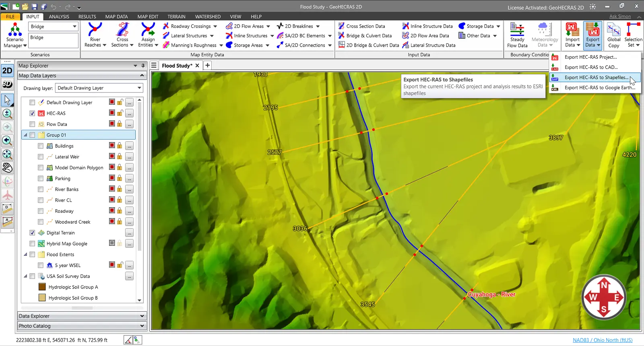Screen dimensions: 644x346
Task: Click the Ask Simon link
Action: click(620, 16)
